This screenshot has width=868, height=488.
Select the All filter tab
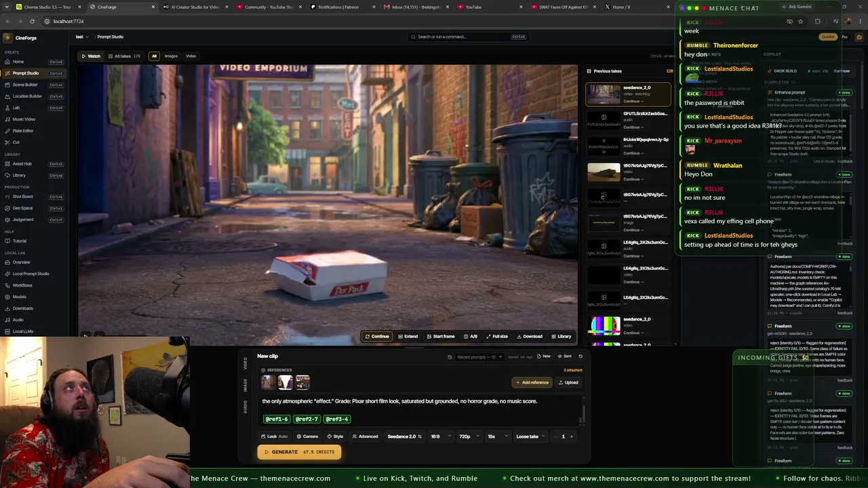click(x=154, y=56)
